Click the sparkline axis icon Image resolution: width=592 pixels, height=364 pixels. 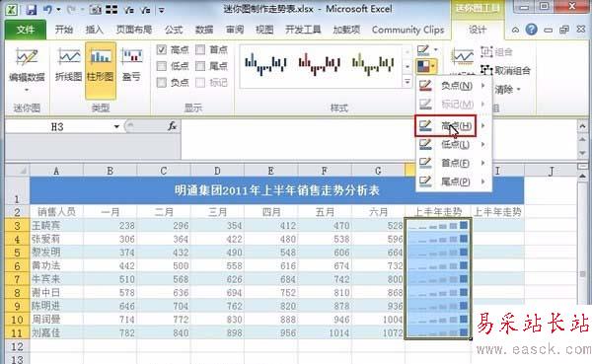click(463, 57)
